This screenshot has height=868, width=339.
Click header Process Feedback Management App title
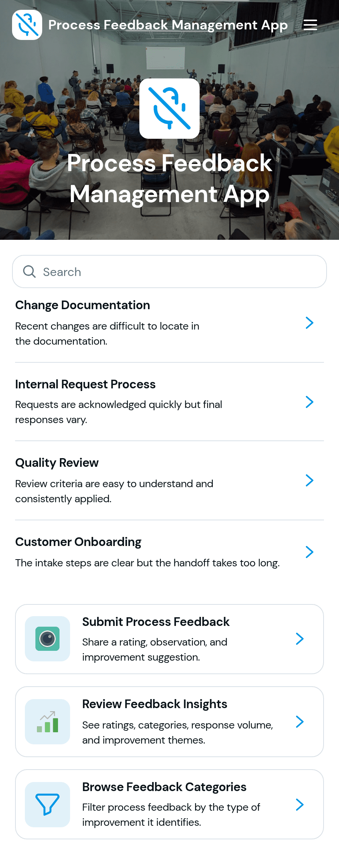point(168,25)
